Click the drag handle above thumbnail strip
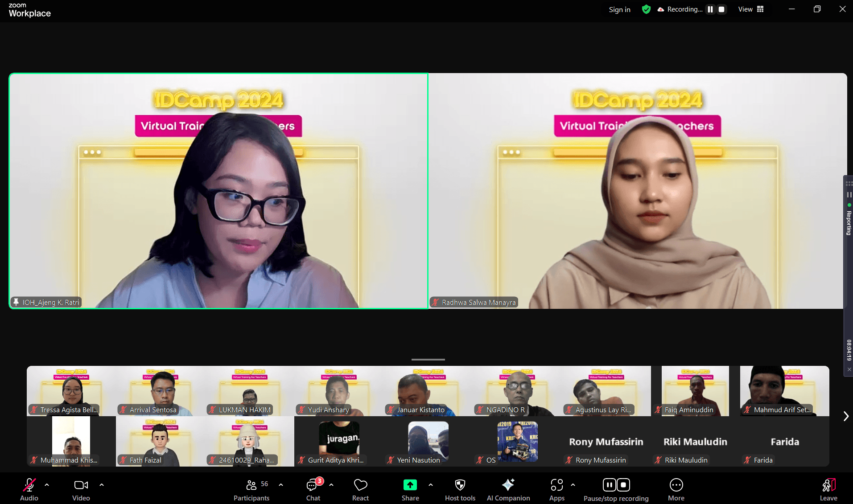The height and width of the screenshot is (504, 853). tap(428, 359)
